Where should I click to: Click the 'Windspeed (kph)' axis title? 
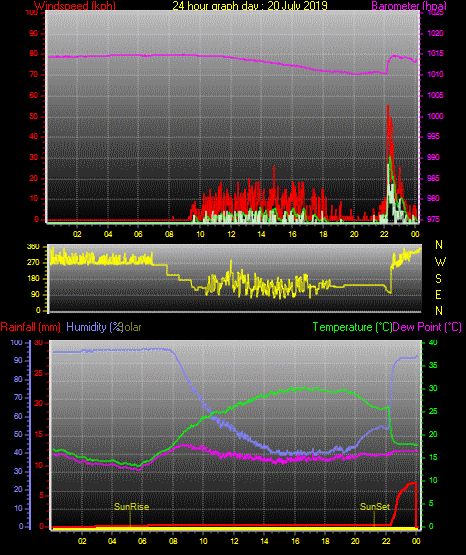point(75,6)
